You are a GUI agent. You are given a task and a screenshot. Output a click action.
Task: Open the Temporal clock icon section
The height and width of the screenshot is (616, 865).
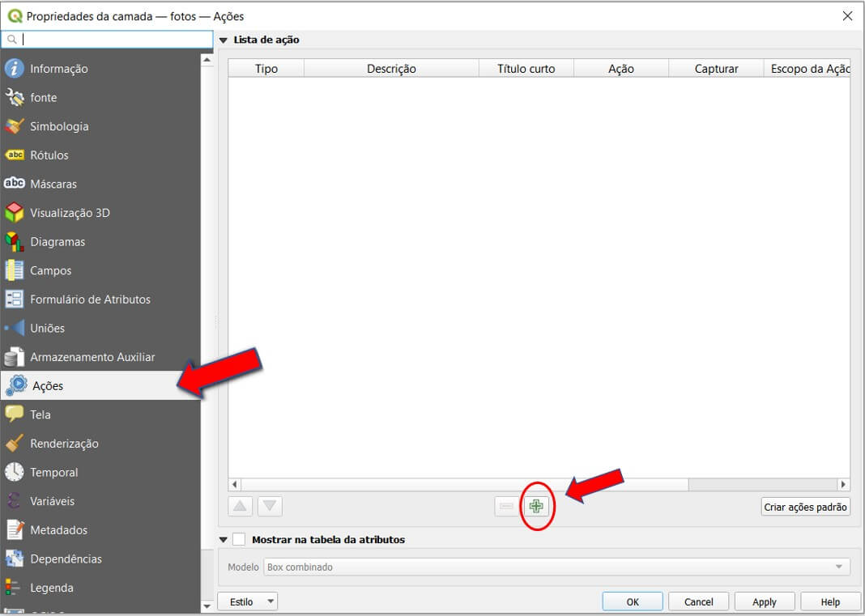[15, 472]
